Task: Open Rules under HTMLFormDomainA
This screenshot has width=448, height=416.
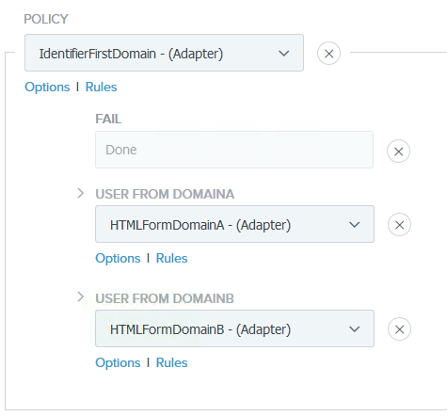Action: [x=172, y=258]
